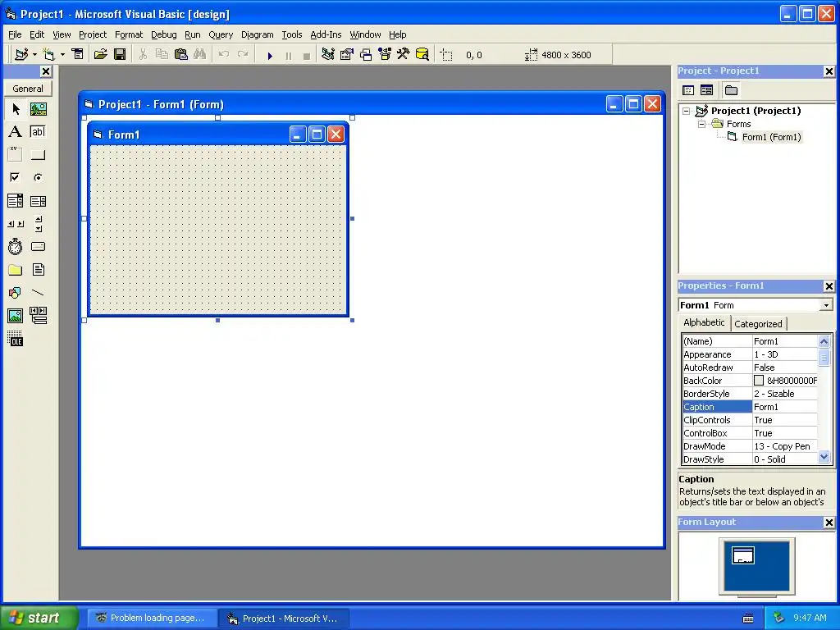
Task: Switch to Problem loading page taskbar item
Action: (152, 619)
